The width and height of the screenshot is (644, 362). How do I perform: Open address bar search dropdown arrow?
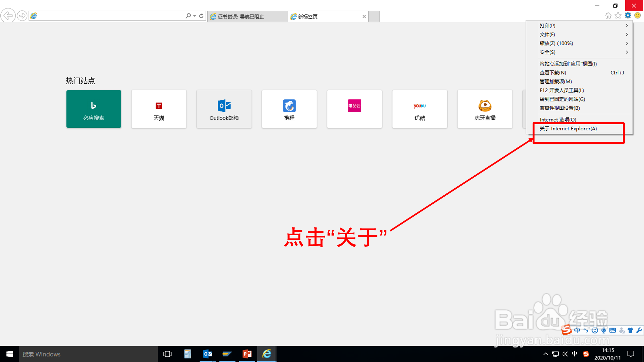tap(194, 16)
